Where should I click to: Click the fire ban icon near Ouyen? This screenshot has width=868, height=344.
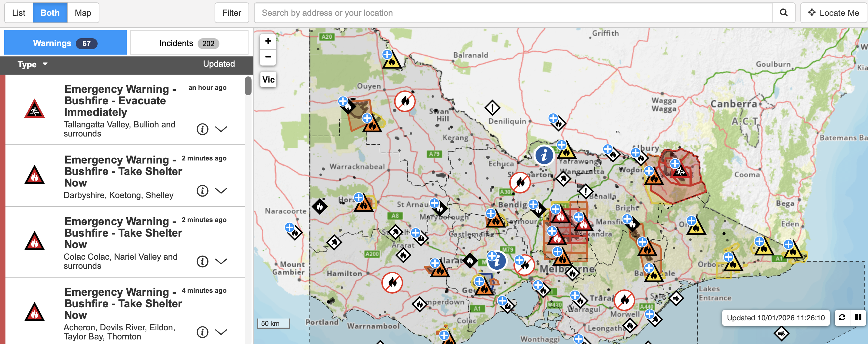tap(405, 101)
